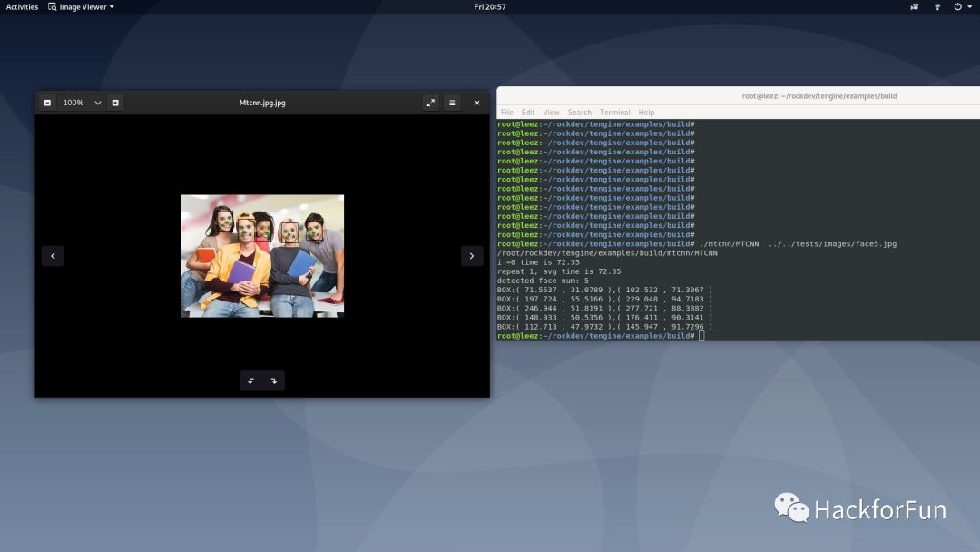Zoom out with the minus button in Image Viewer
This screenshot has width=980, height=552.
(47, 103)
